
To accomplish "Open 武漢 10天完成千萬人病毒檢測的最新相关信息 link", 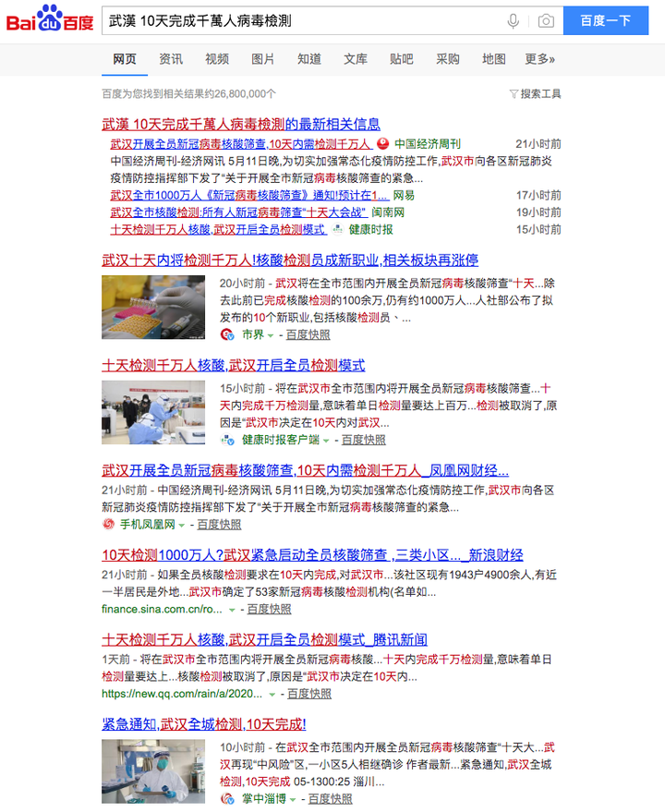I will (241, 125).
